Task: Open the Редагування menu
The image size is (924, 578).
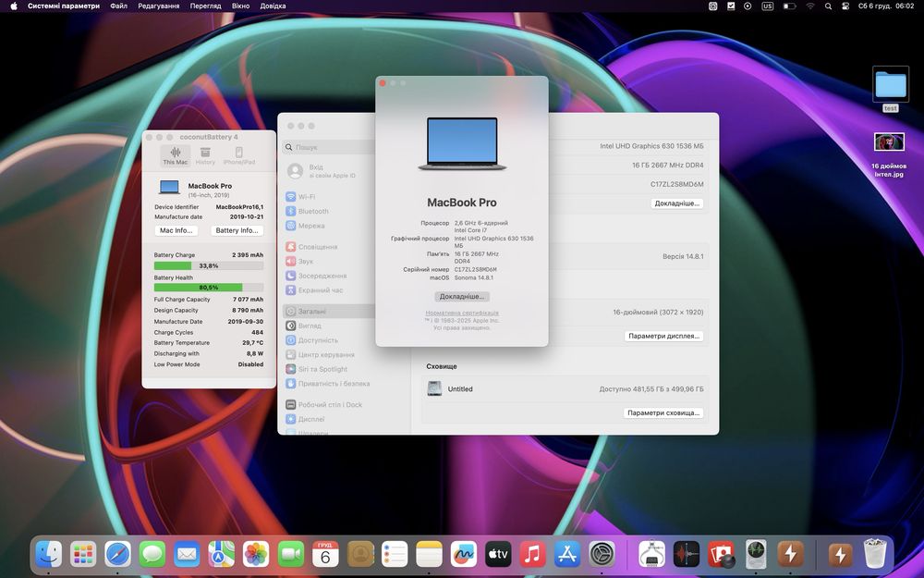Action: click(159, 6)
